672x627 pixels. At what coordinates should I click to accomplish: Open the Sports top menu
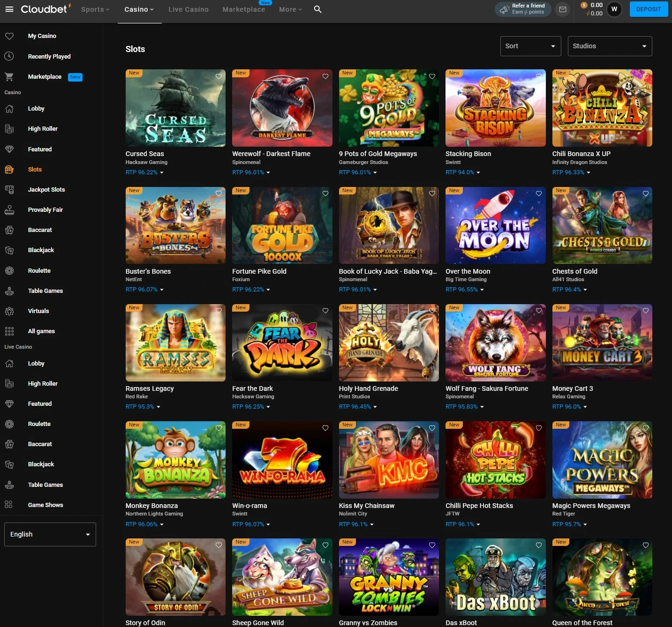point(95,9)
